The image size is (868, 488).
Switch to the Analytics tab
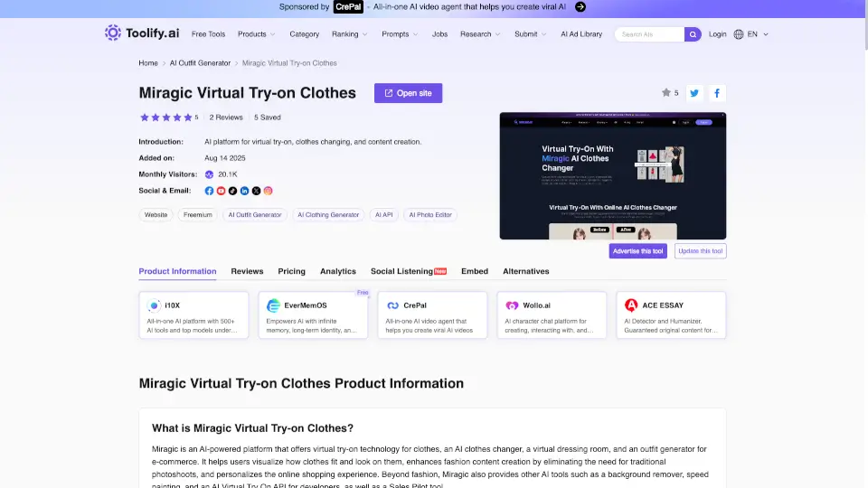coord(337,271)
